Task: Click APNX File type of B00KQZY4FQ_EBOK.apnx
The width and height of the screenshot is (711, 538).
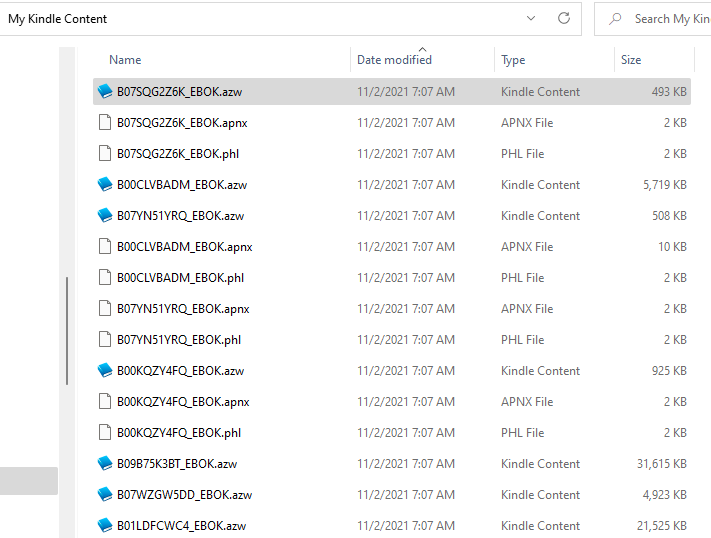Action: (x=527, y=401)
